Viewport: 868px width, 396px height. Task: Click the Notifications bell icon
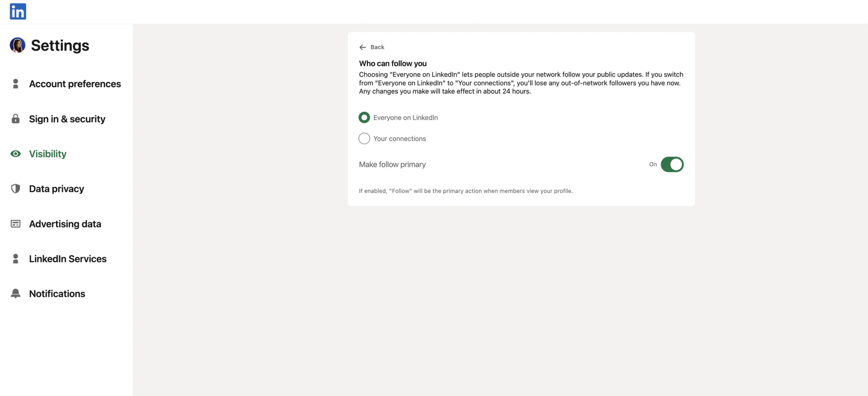[16, 294]
